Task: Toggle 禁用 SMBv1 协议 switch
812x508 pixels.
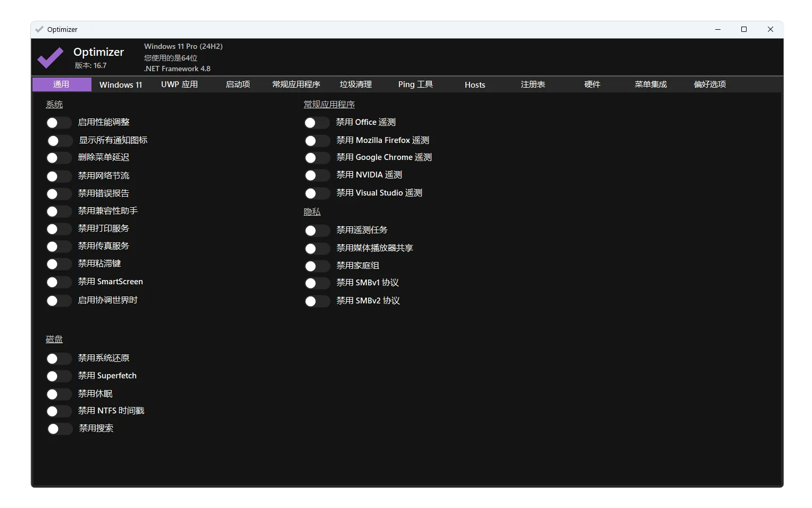Action: click(x=317, y=283)
